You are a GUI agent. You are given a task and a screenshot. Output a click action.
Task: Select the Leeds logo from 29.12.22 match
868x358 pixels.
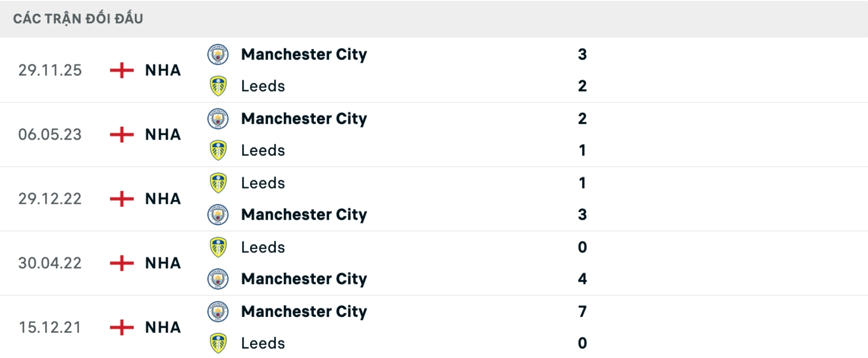point(218,183)
